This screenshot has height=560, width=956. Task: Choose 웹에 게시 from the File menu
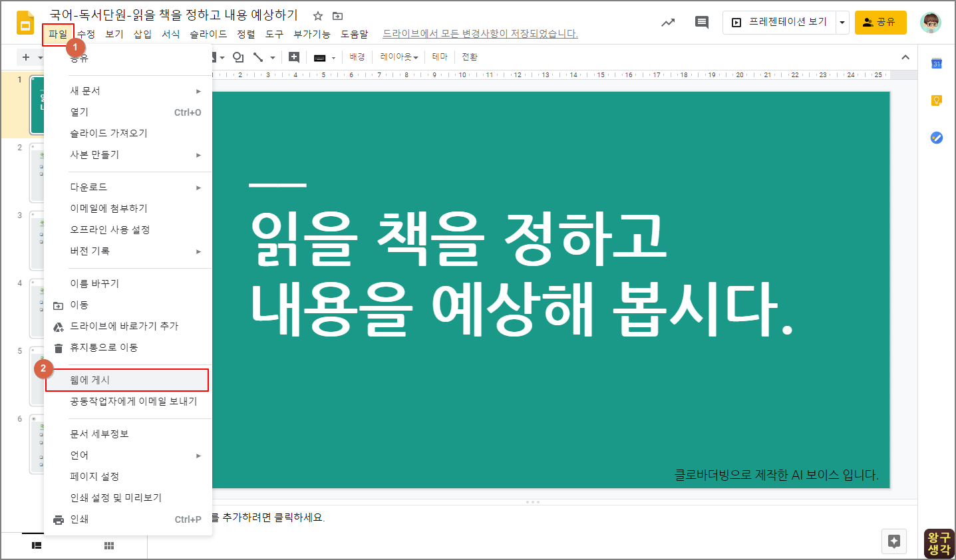pos(127,380)
